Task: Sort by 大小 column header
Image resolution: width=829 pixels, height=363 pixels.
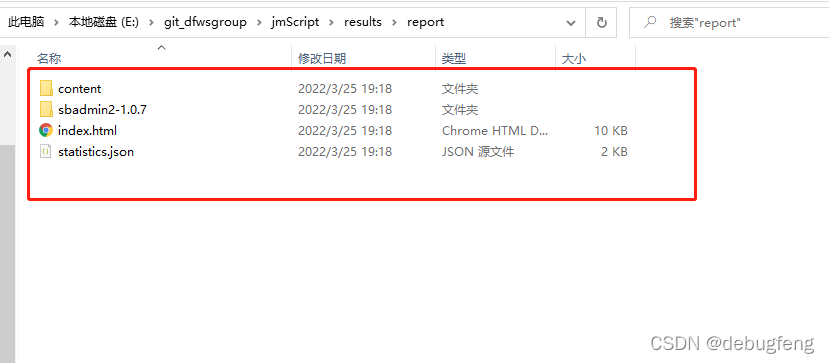Action: (x=574, y=59)
